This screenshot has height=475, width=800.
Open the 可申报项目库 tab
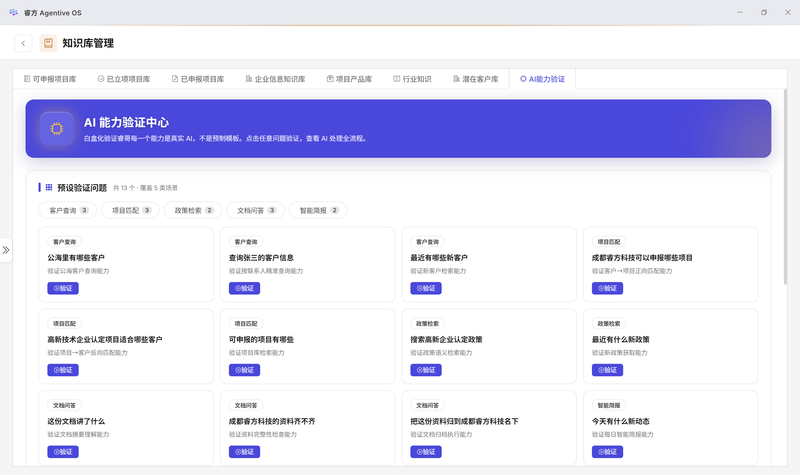[50, 79]
